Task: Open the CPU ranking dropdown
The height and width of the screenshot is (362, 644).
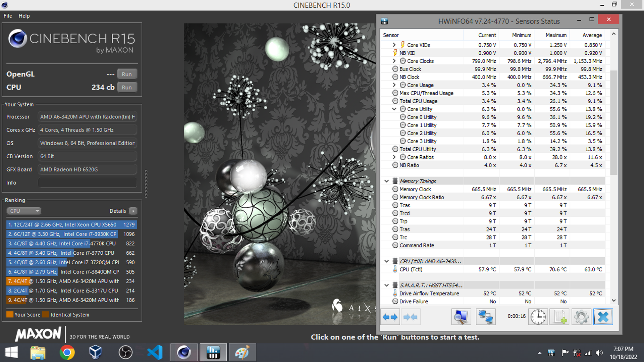Action: 24,211
